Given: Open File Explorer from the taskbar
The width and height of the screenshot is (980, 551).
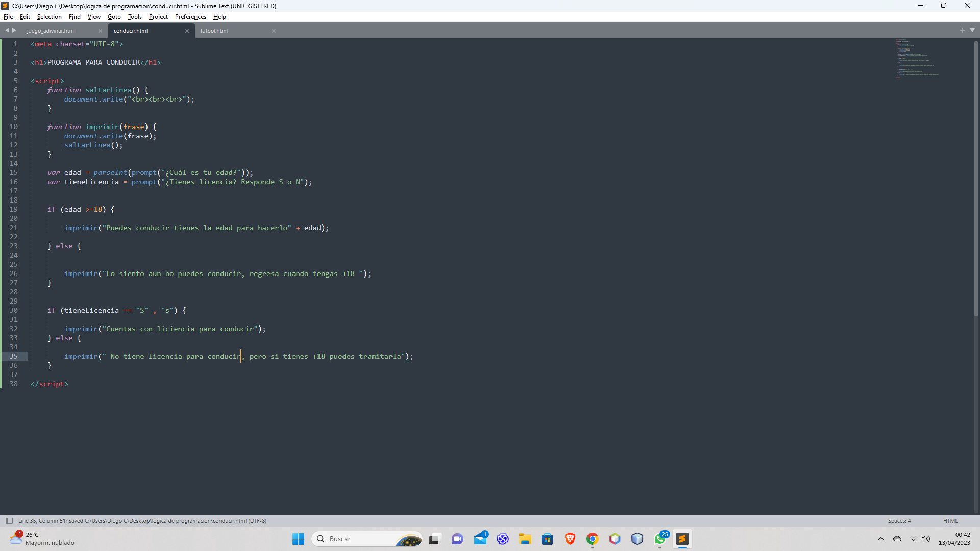Looking at the screenshot, I should 525,539.
